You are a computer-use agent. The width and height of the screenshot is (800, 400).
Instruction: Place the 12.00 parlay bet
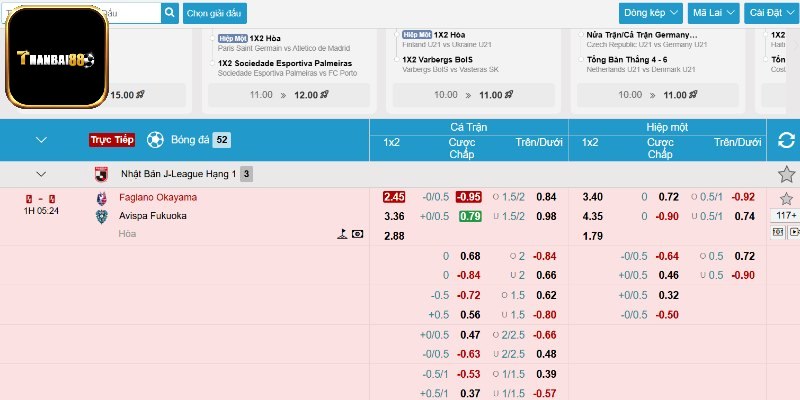[289, 95]
